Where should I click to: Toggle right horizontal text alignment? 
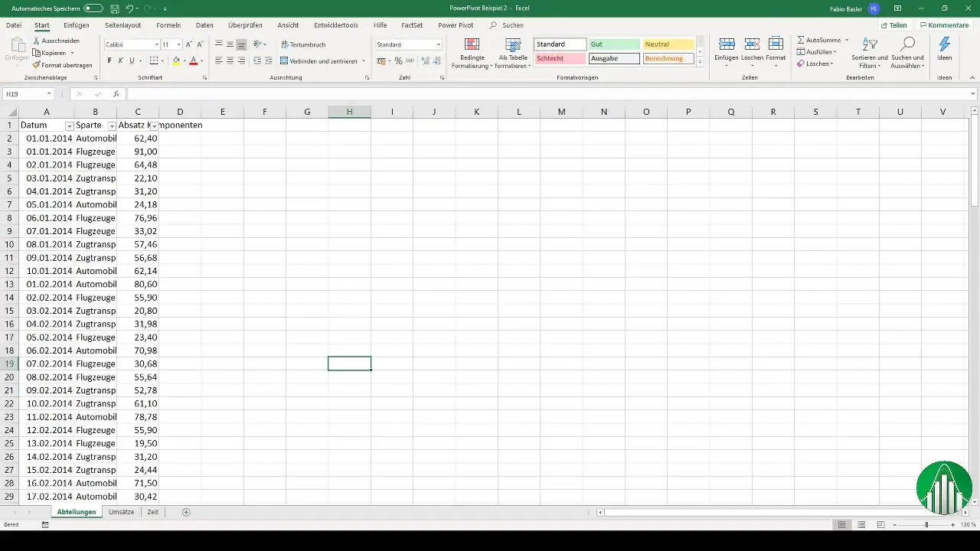242,60
